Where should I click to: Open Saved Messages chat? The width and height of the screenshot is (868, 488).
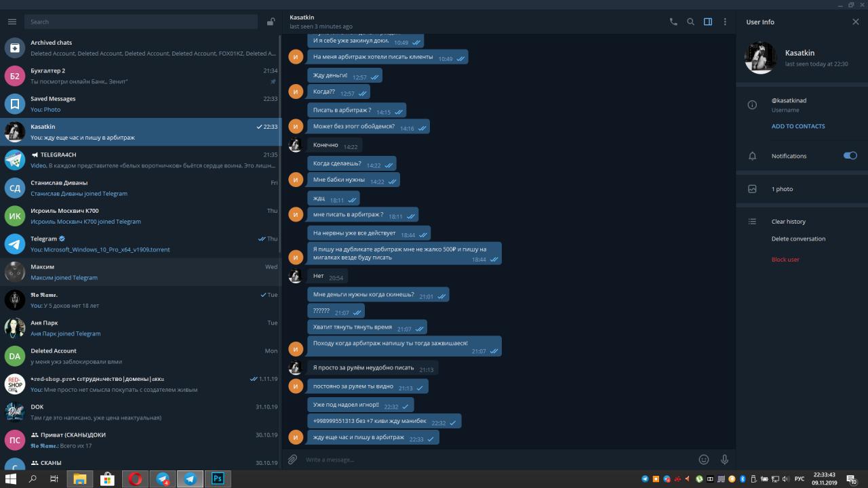click(x=140, y=104)
